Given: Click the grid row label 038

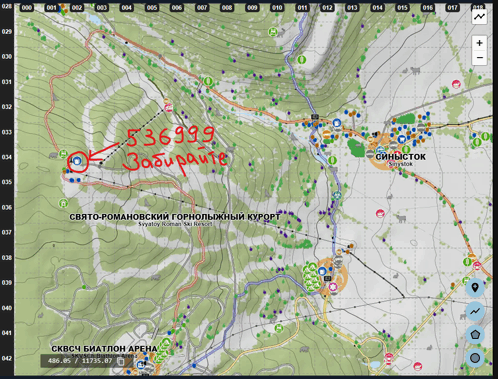Looking at the screenshot, I should (x=7, y=258).
